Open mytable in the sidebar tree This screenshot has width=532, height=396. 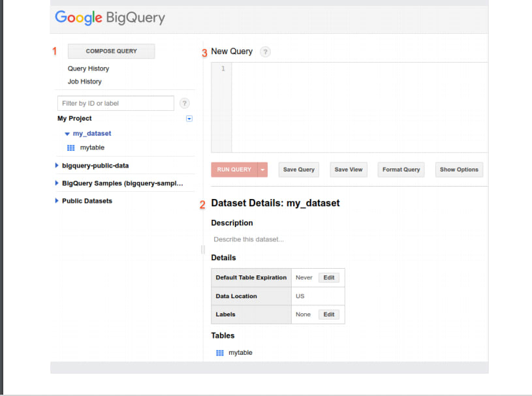point(92,147)
